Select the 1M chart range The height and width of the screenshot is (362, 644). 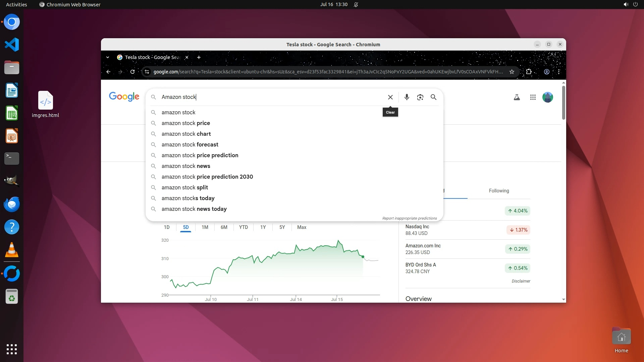[205, 227]
